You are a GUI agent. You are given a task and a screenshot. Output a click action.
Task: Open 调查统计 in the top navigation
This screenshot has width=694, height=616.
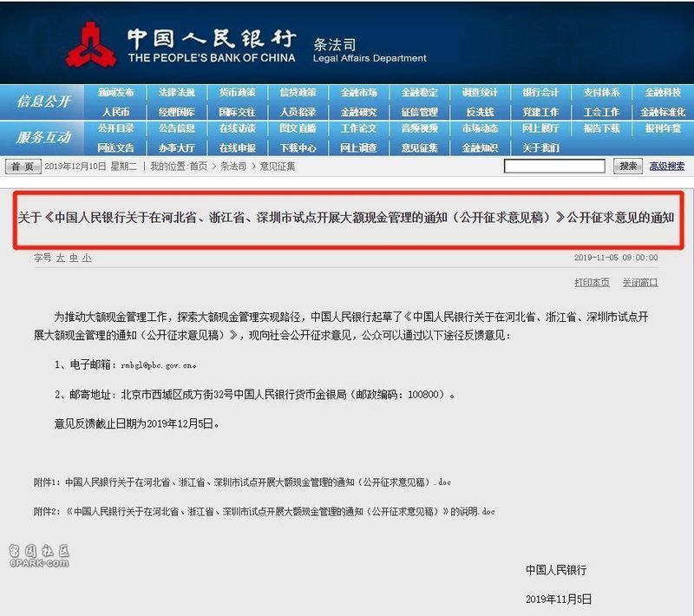[x=480, y=93]
